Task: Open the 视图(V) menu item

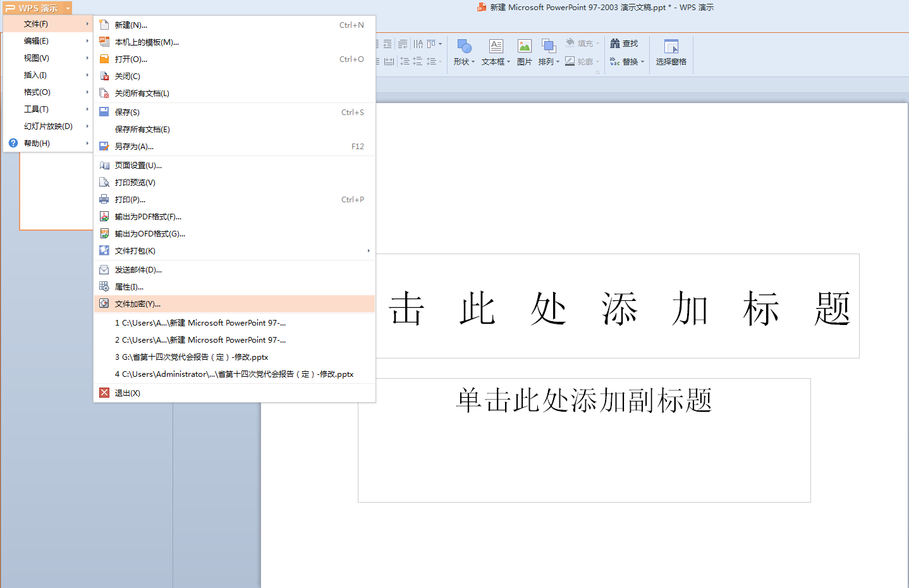Action: 48,58
